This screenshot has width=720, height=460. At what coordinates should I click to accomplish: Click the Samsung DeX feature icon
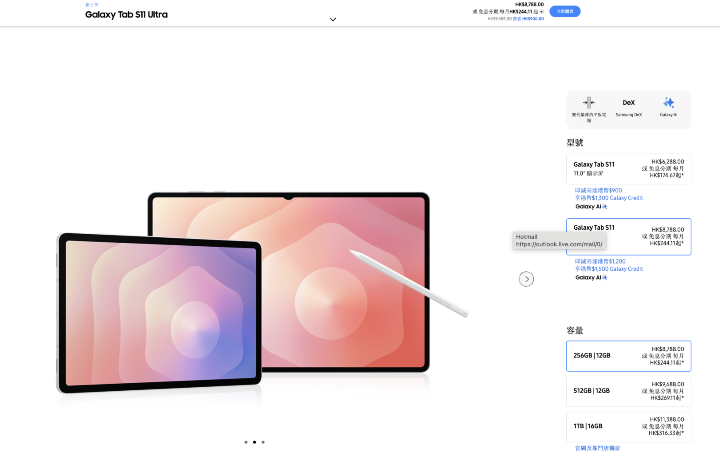[x=629, y=103]
